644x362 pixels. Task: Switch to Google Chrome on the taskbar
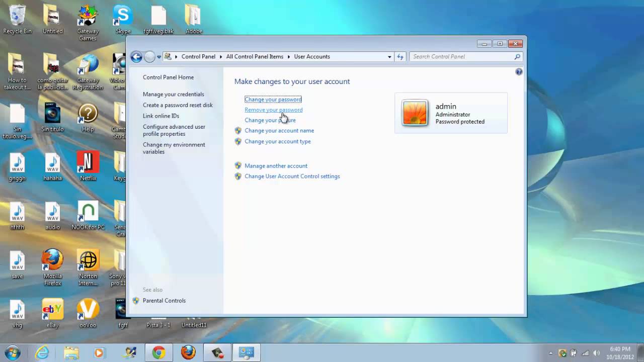coord(158,353)
